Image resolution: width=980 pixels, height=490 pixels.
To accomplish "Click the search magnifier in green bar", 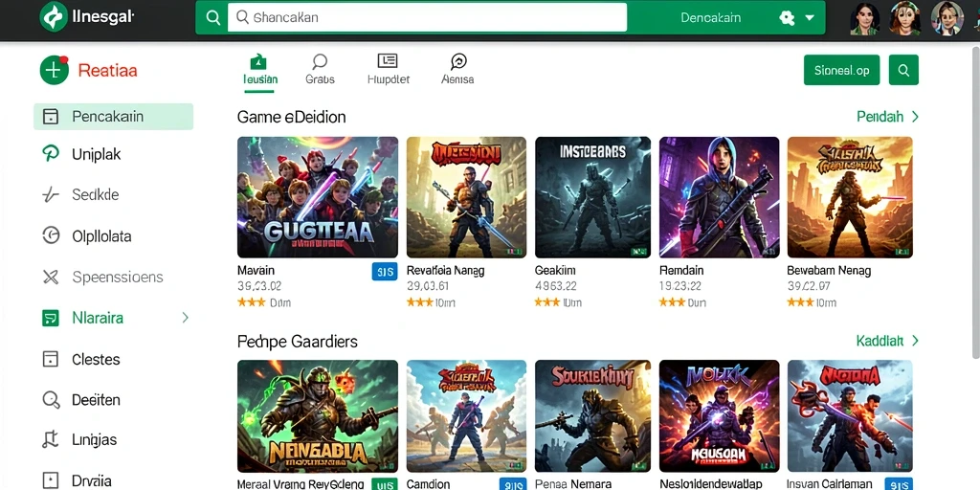I will click(213, 17).
